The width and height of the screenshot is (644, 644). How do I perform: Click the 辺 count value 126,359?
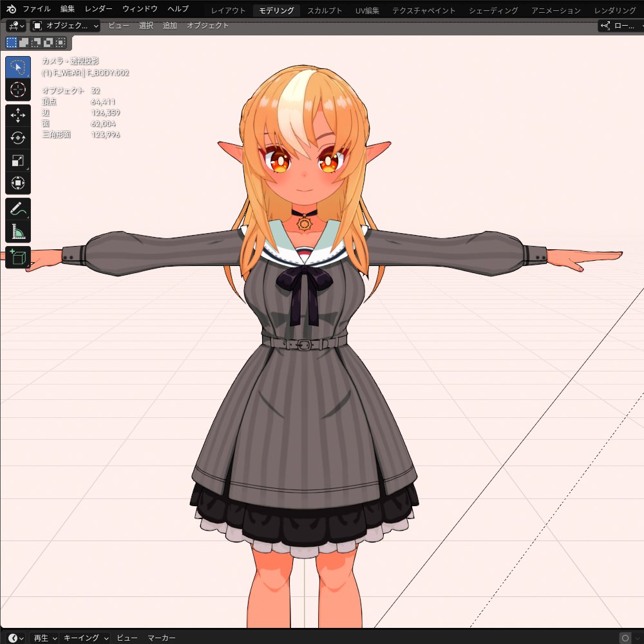tap(105, 113)
